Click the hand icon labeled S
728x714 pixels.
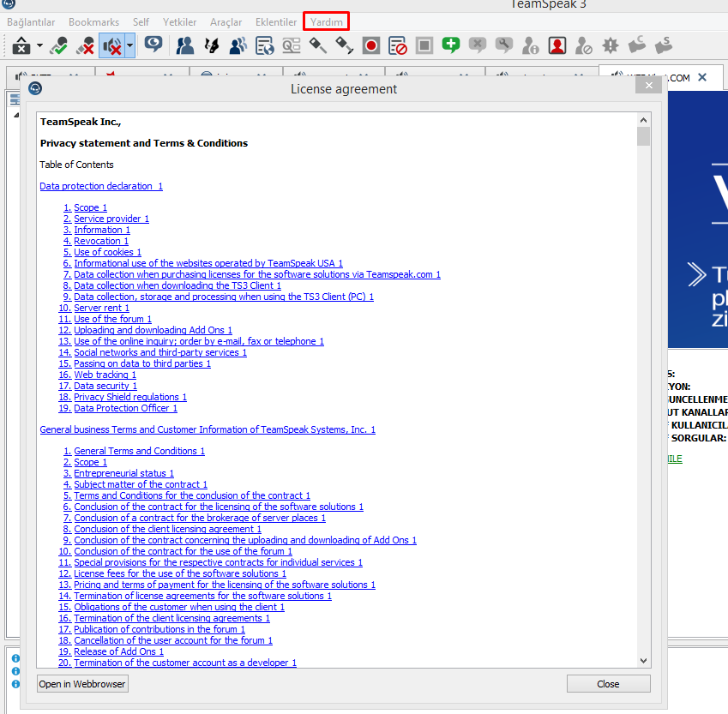pos(664,45)
